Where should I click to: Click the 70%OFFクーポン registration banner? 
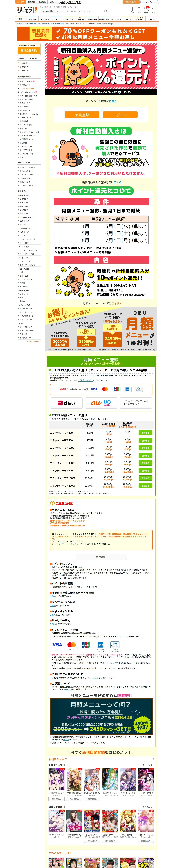tap(87, 34)
